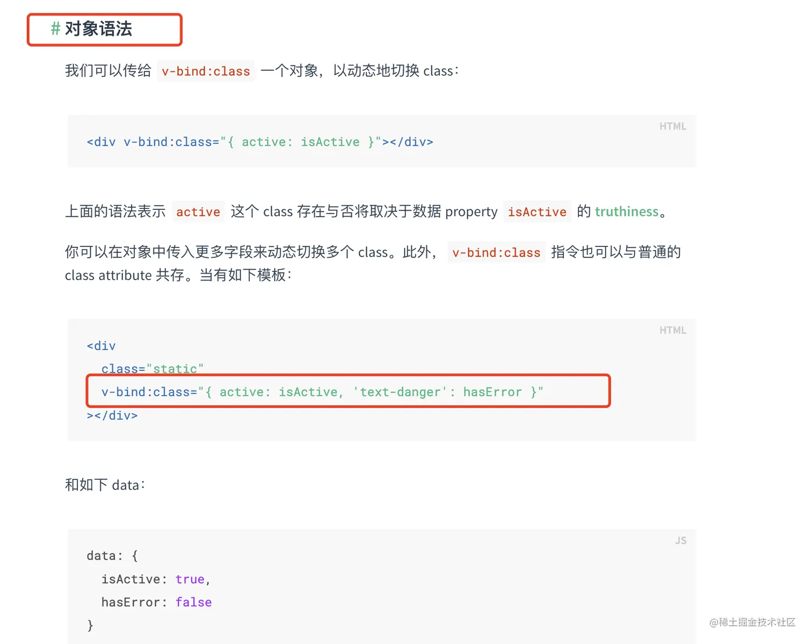The height and width of the screenshot is (644, 812).
Task: Click the JS label on data code block
Action: [680, 541]
